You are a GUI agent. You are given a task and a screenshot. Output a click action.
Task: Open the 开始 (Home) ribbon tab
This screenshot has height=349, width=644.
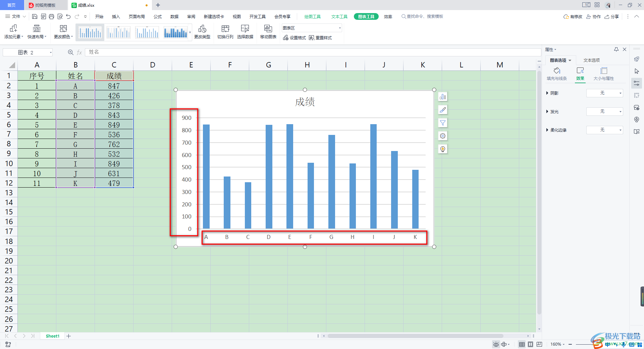click(x=99, y=16)
